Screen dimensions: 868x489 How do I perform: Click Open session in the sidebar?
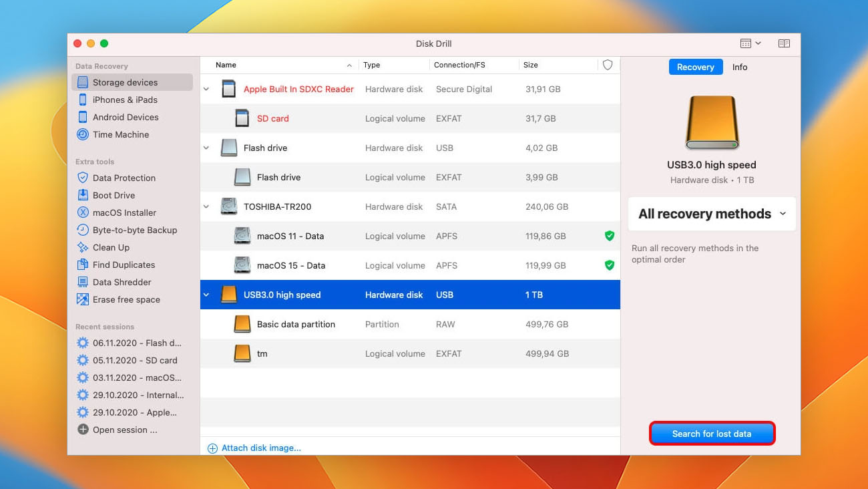point(125,430)
